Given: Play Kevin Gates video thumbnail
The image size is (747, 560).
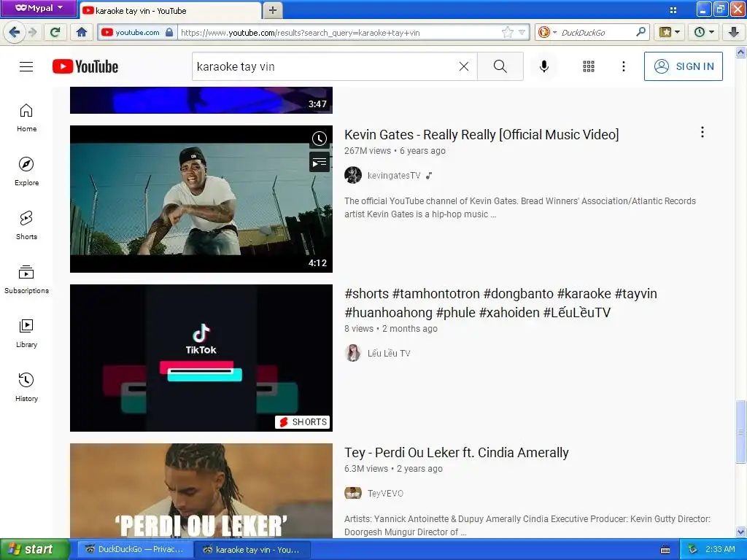Looking at the screenshot, I should [x=201, y=199].
